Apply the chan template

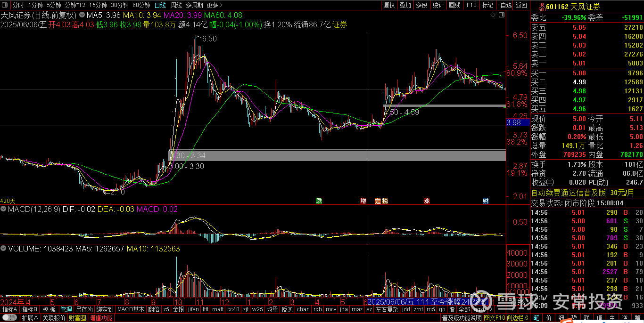tap(303, 310)
